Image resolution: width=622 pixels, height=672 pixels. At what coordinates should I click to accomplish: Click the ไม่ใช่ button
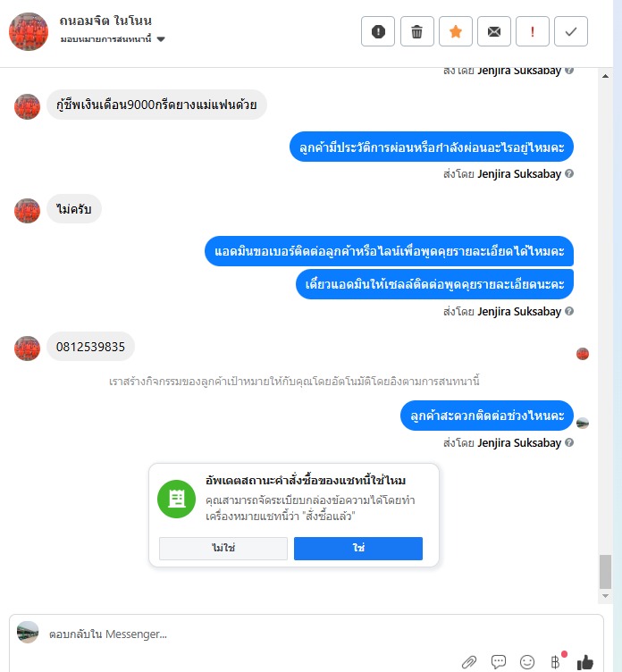pyautogui.click(x=223, y=548)
